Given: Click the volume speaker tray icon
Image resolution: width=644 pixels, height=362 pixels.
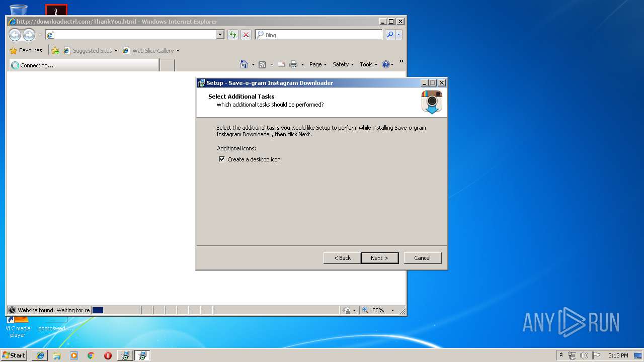Looking at the screenshot, I should pyautogui.click(x=584, y=355).
